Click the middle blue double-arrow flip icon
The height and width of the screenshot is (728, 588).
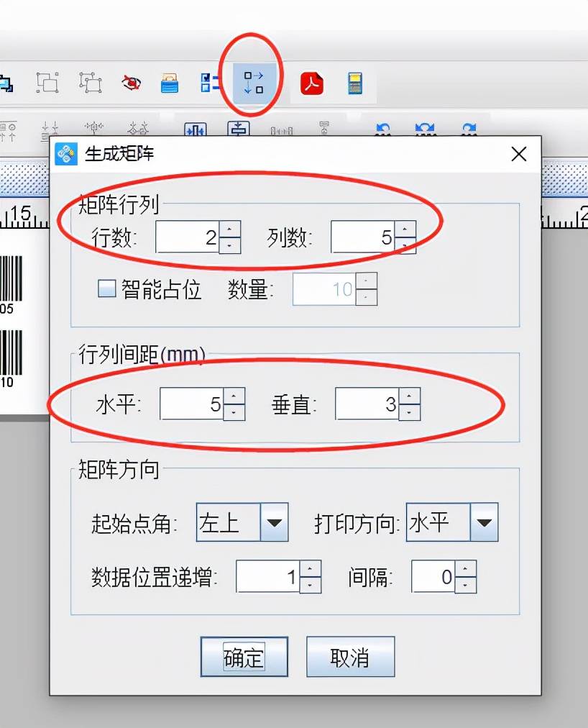(x=425, y=129)
